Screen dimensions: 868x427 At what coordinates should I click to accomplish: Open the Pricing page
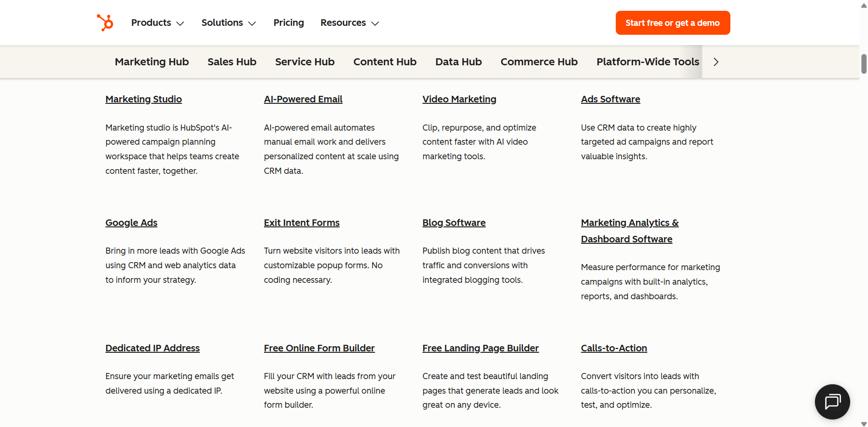(288, 23)
